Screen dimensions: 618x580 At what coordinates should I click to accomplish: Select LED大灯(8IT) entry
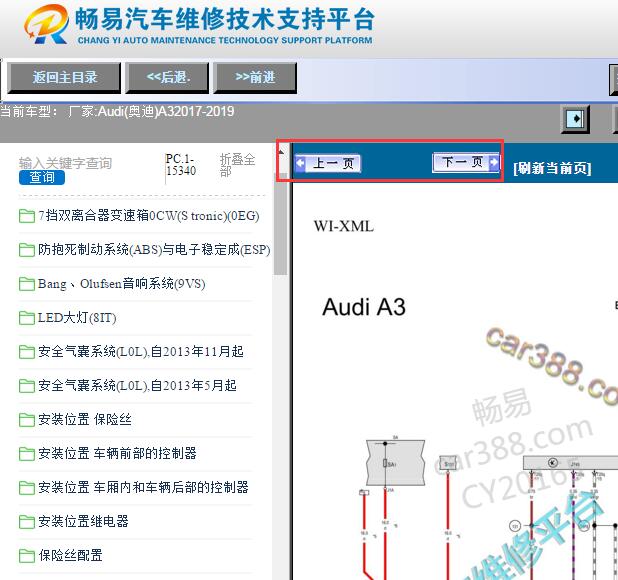click(x=77, y=318)
